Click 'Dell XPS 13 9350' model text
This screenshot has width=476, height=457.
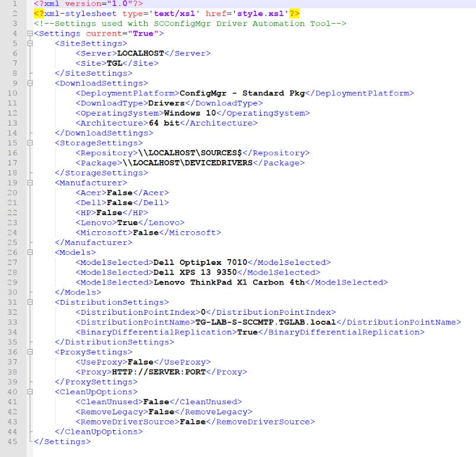195,273
